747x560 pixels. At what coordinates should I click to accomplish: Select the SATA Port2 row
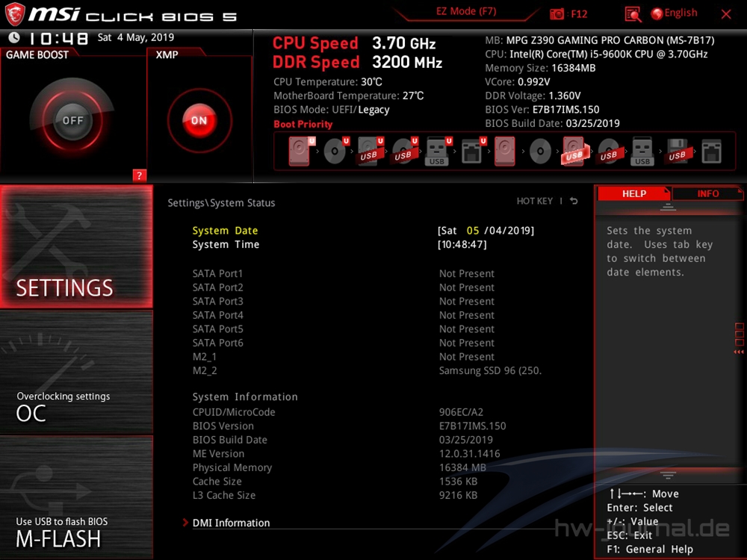344,287
